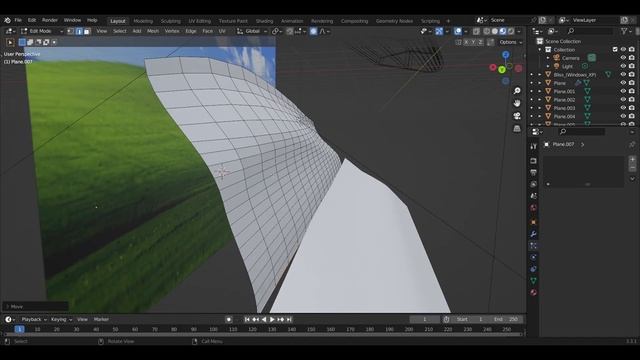Select edge select mode icon
Screen dimensions: 640x360
click(79, 31)
